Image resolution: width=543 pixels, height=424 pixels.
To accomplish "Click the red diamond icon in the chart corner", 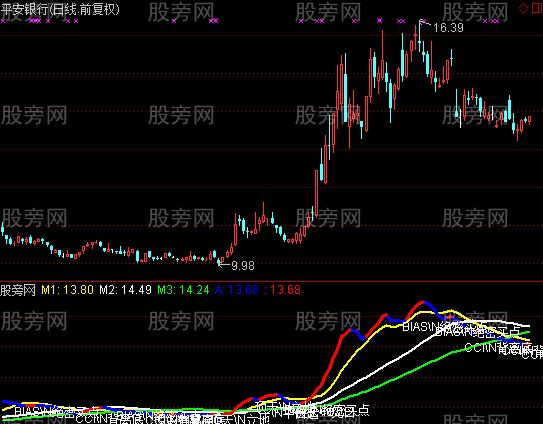I will [x=523, y=8].
